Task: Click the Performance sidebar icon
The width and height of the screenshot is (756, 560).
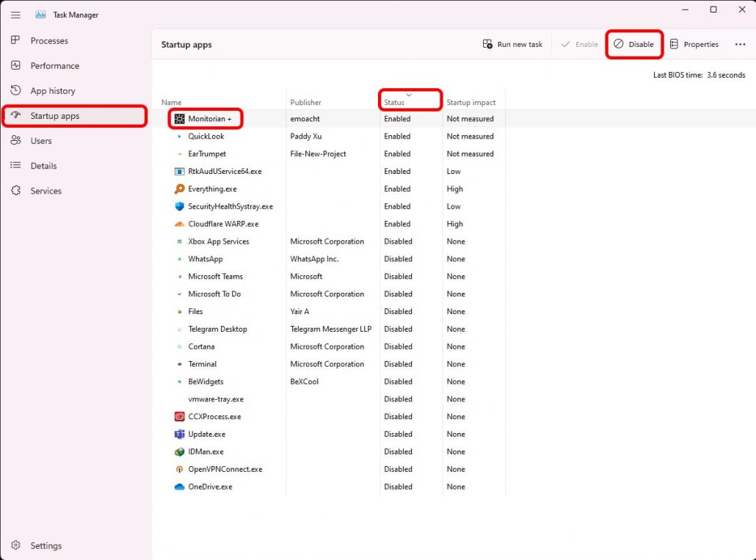Action: tap(15, 65)
